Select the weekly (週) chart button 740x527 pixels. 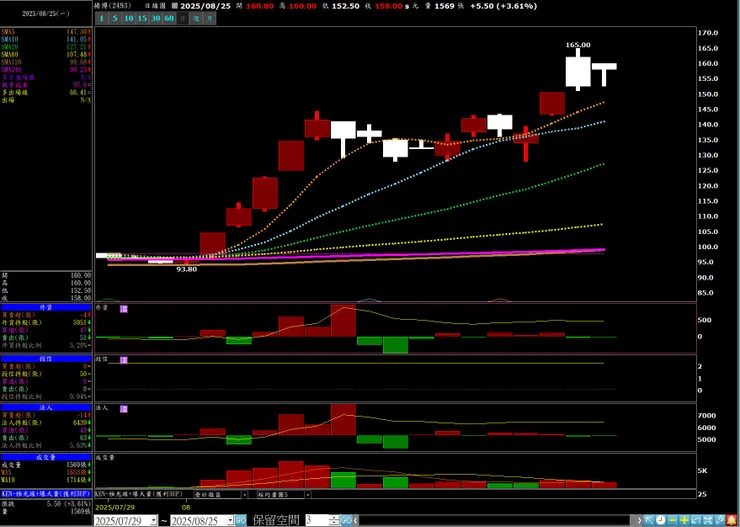click(196, 19)
